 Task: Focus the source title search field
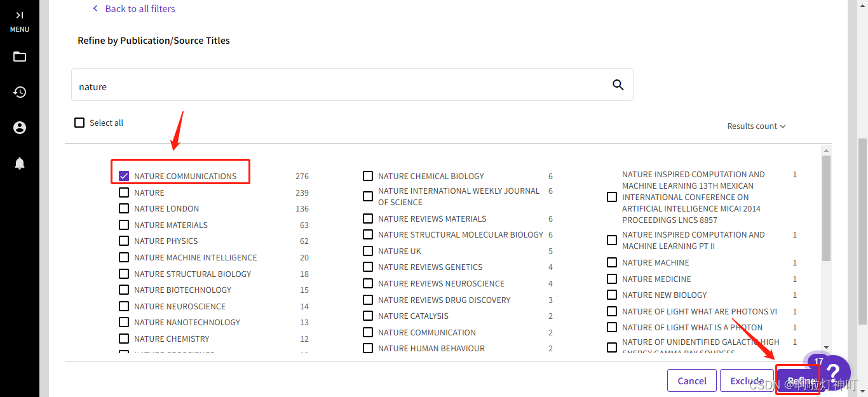[x=352, y=84]
